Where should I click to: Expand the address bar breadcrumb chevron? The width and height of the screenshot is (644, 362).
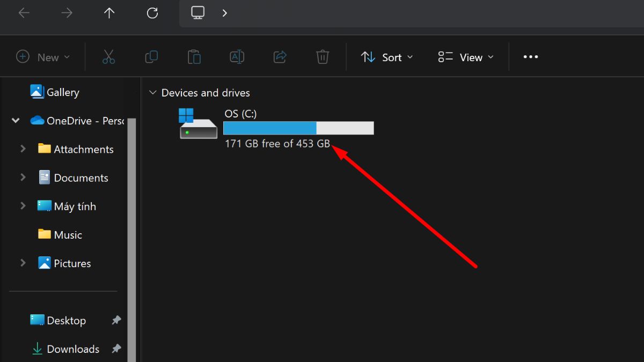click(x=225, y=13)
